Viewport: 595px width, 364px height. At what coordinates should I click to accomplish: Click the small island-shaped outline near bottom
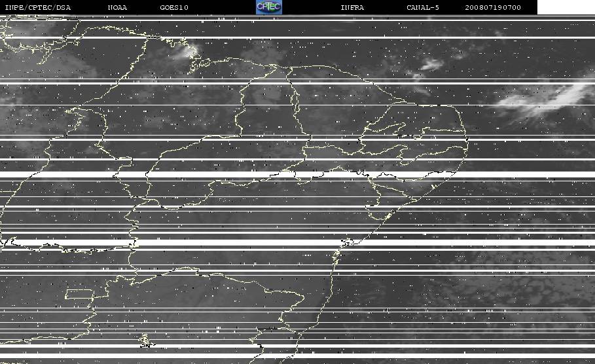point(146,340)
